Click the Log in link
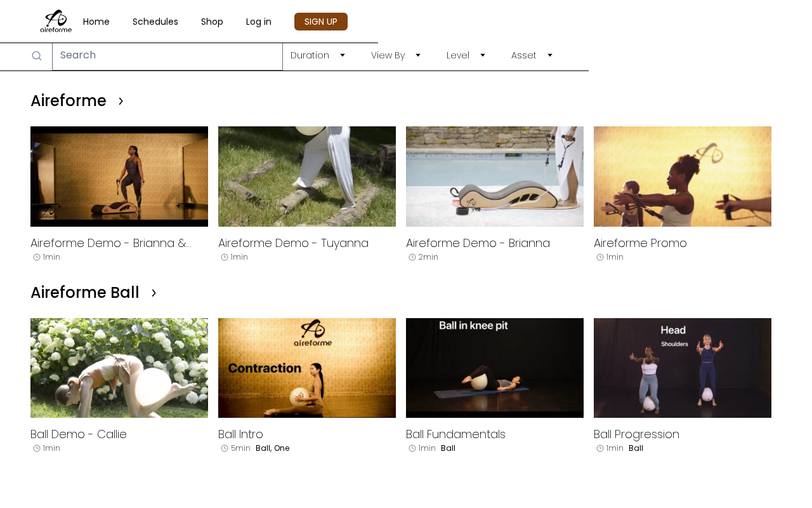Screen dimensions: 812x508 259,22
